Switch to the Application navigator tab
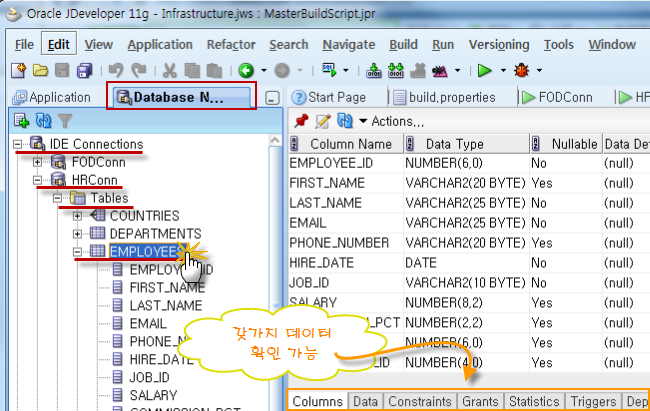 tap(51, 97)
